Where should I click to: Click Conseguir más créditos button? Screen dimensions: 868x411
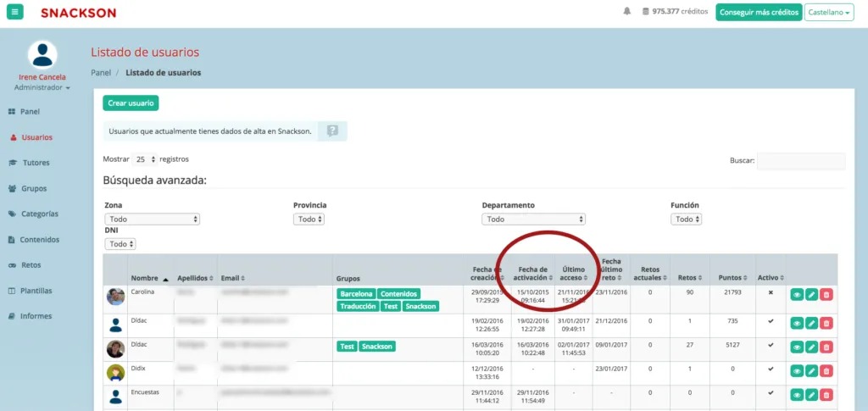(x=759, y=12)
